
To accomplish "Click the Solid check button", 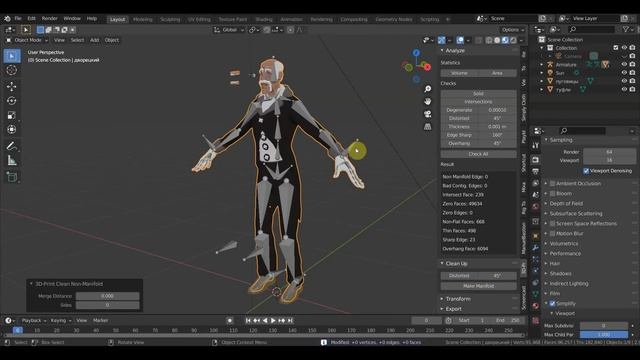I will tap(478, 93).
